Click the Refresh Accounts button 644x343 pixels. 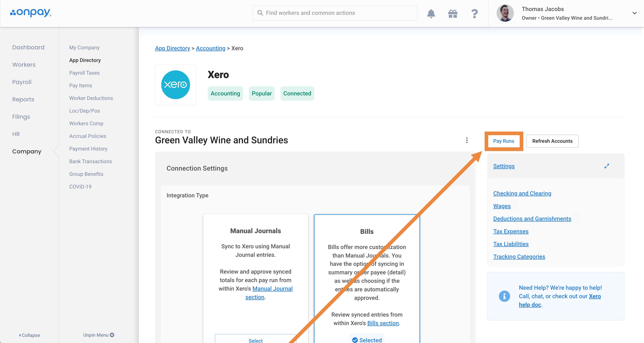pos(552,141)
